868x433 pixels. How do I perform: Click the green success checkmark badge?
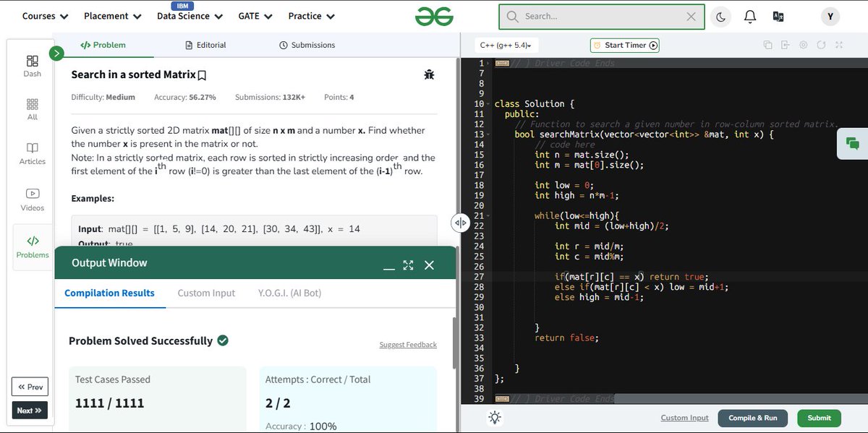point(223,340)
